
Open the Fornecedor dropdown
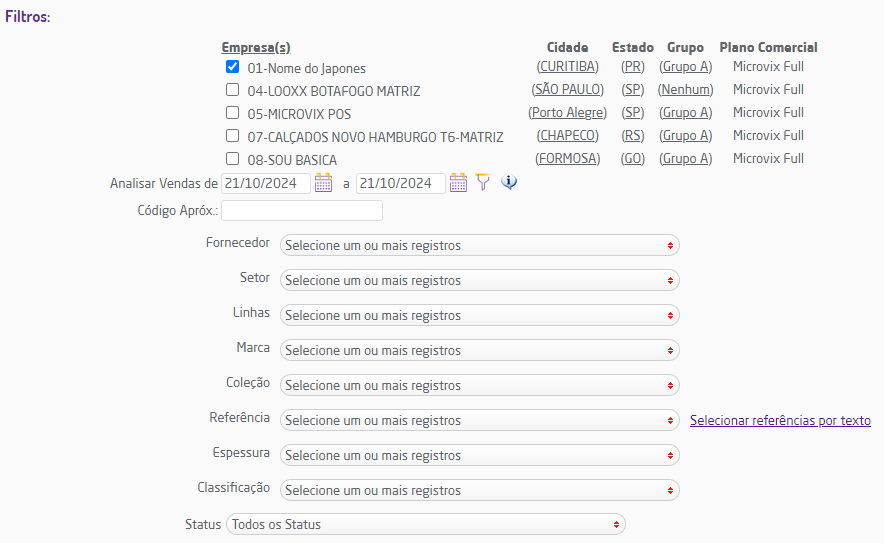coord(479,245)
